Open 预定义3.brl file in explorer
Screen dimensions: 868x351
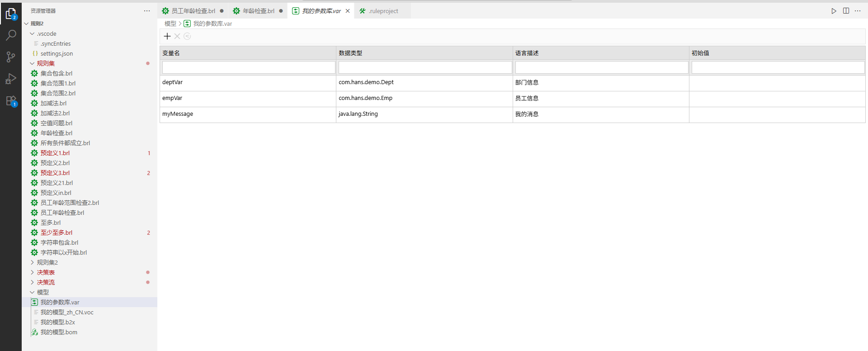click(x=55, y=173)
